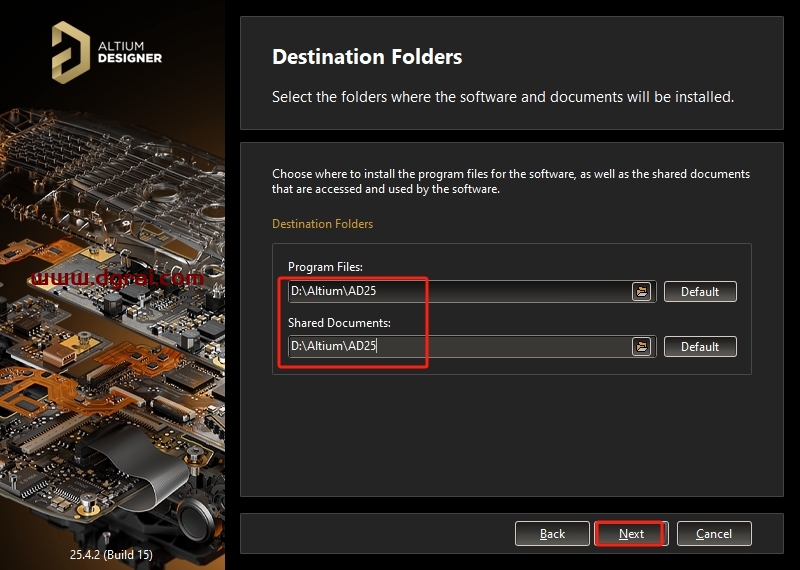Cancel the Altium Designer installation
The image size is (800, 570).
714,534
